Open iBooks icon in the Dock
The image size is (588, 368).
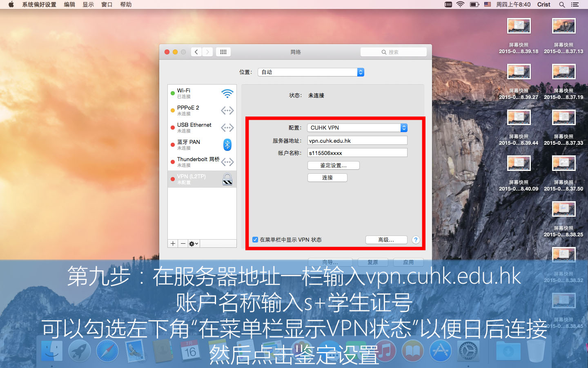(413, 351)
